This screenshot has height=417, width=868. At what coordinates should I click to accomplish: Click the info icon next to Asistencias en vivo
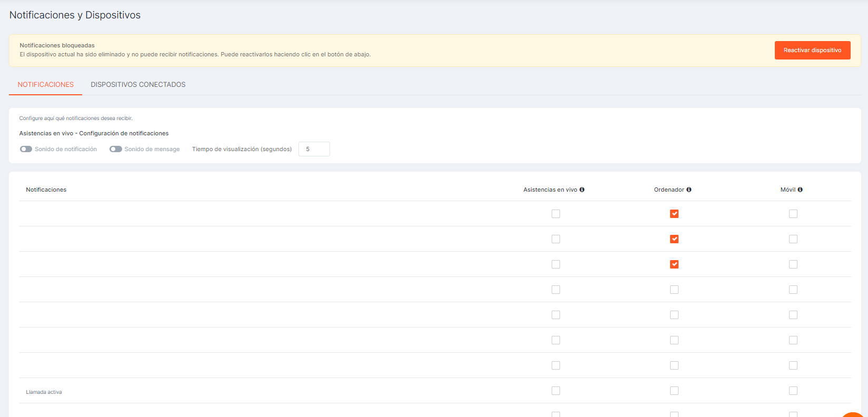(582, 190)
